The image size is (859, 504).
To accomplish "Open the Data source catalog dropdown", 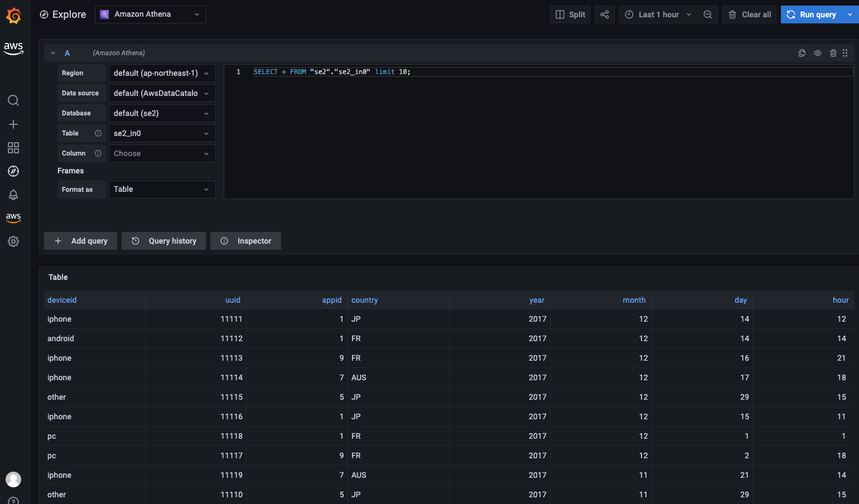I will pyautogui.click(x=162, y=93).
